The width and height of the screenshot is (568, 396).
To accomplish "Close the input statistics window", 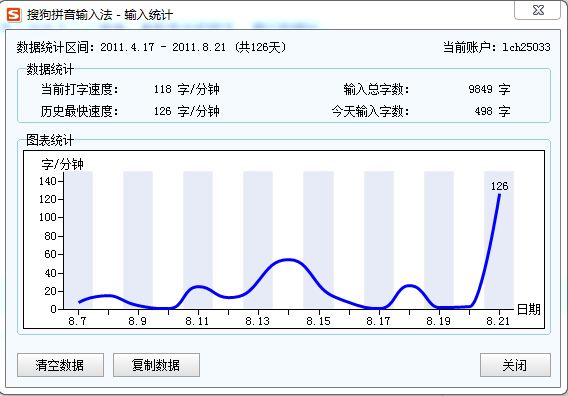I will pos(538,10).
